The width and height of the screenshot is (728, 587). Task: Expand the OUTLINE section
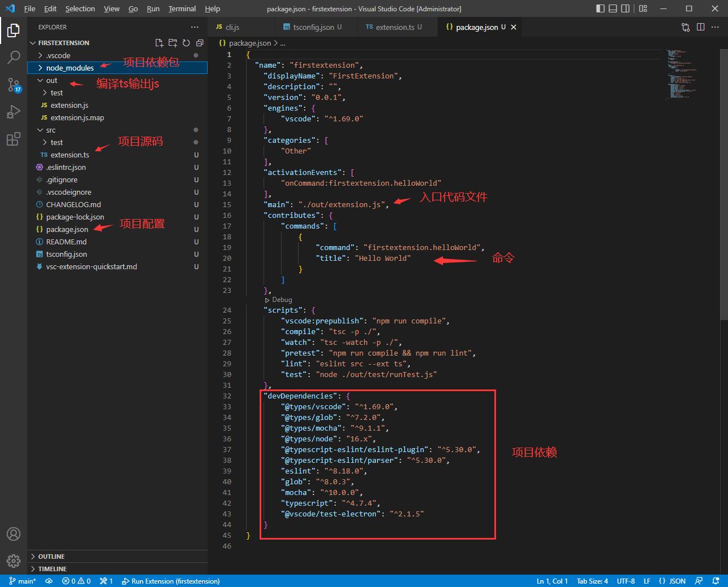click(117, 557)
